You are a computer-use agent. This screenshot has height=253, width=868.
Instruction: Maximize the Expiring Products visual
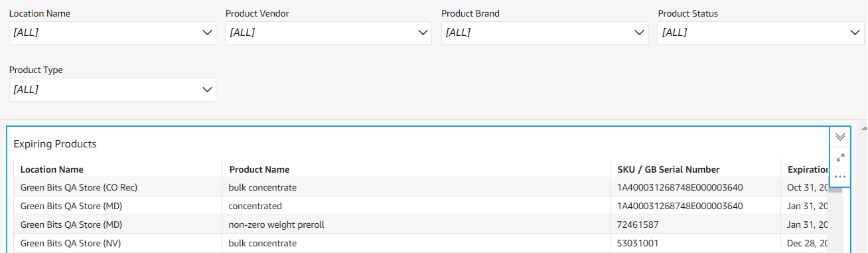point(840,157)
